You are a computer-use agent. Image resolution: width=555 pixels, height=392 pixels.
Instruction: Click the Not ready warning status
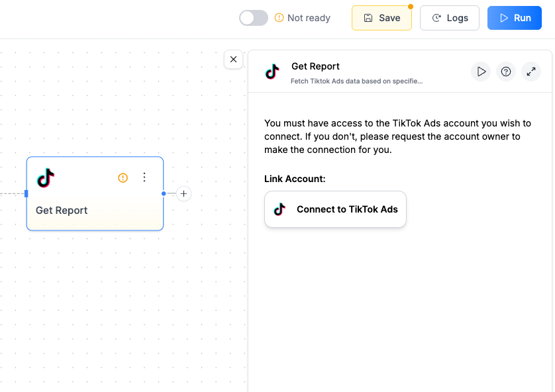pyautogui.click(x=303, y=18)
